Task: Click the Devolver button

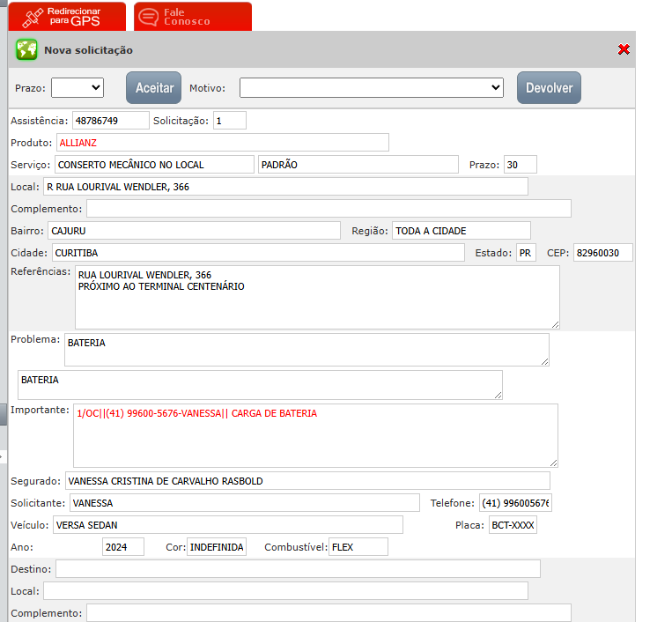Action: click(549, 87)
